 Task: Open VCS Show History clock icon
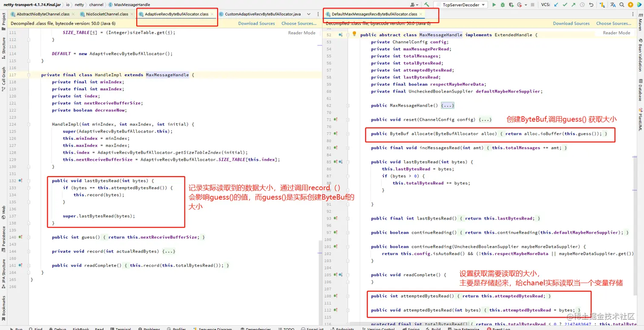click(582, 5)
